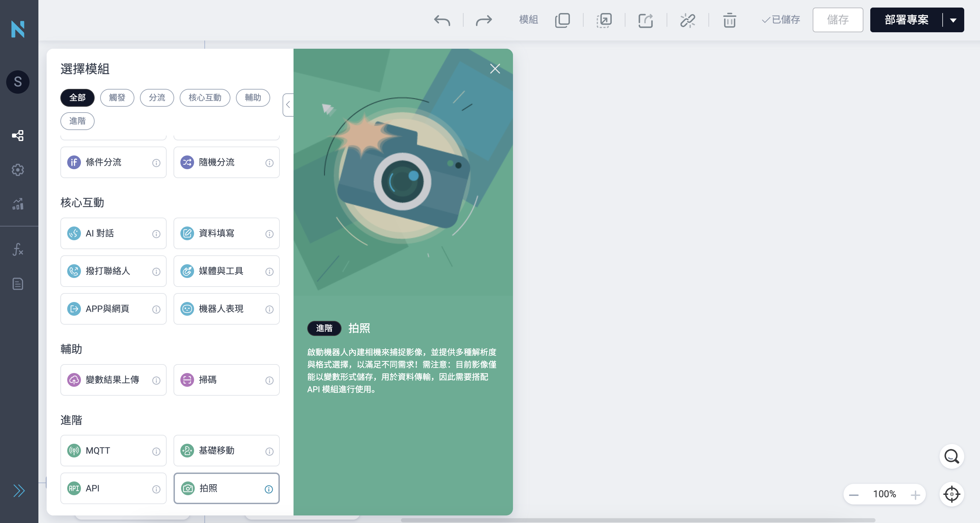Show info for AI 對話
This screenshot has height=523, width=980.
(156, 234)
